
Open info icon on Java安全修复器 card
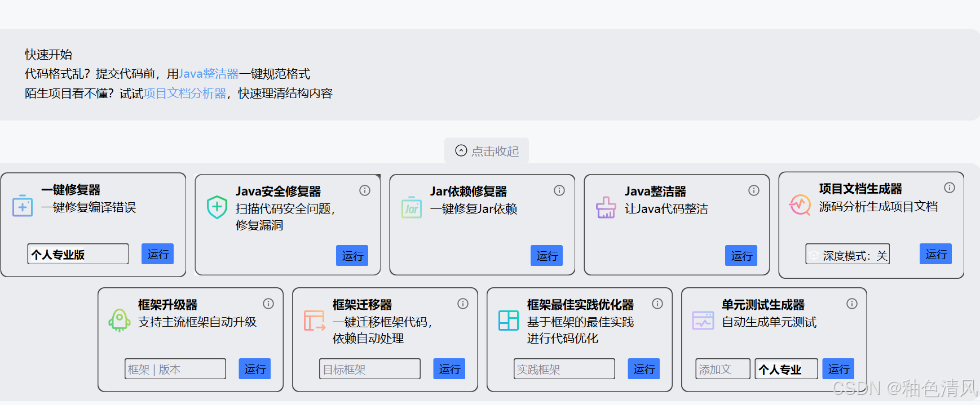tap(365, 190)
